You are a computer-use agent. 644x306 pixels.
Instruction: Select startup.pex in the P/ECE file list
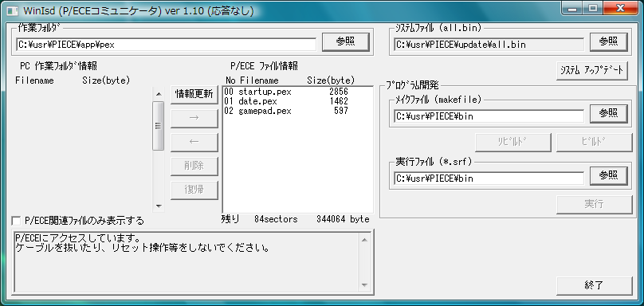(x=286, y=92)
